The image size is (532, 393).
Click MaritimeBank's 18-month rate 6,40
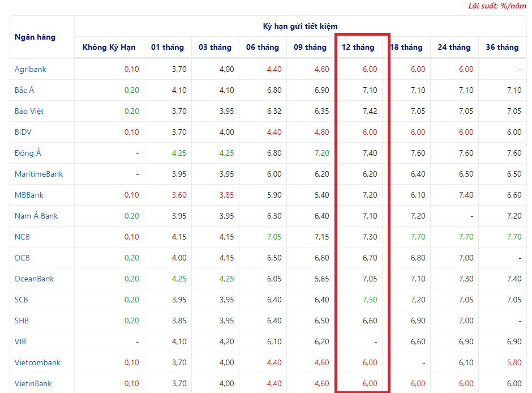418,174
